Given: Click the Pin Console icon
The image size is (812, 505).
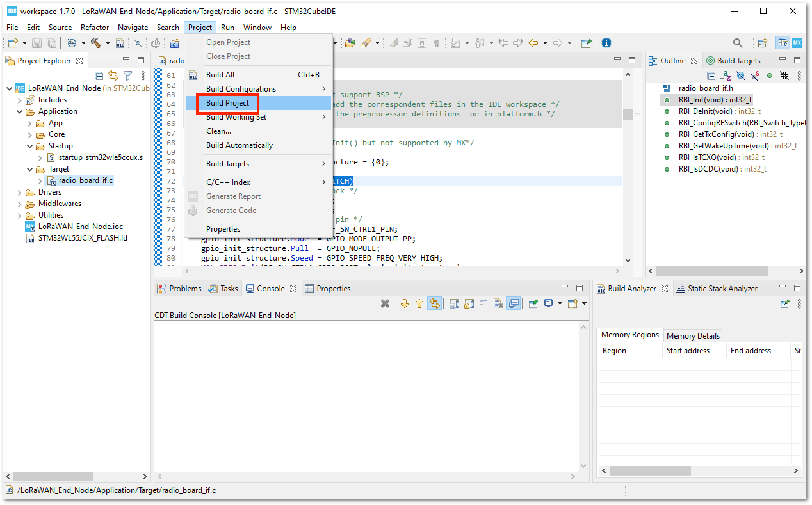Looking at the screenshot, I should pyautogui.click(x=533, y=303).
